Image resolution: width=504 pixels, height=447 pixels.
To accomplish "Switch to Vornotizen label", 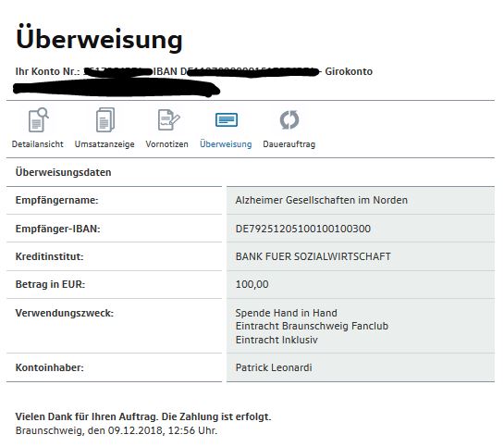I will click(166, 144).
